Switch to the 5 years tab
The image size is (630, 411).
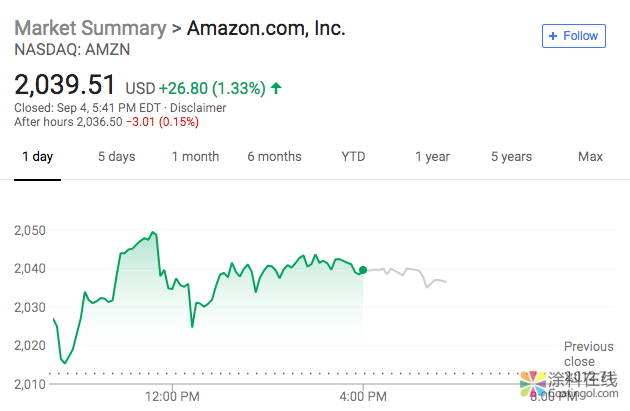[511, 157]
